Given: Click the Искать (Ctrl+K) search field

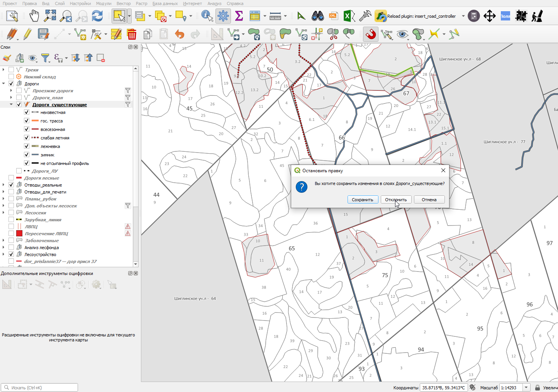Looking at the screenshot, I should (x=39, y=387).
